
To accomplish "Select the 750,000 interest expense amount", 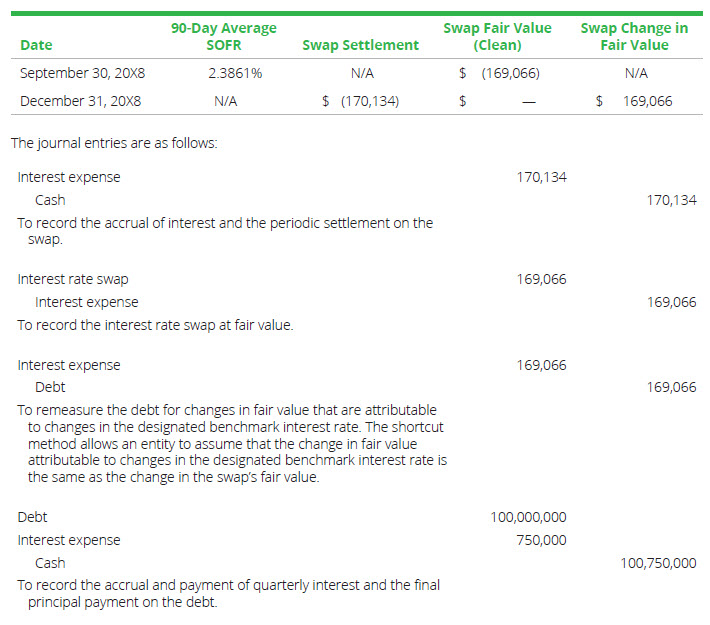I will [541, 540].
